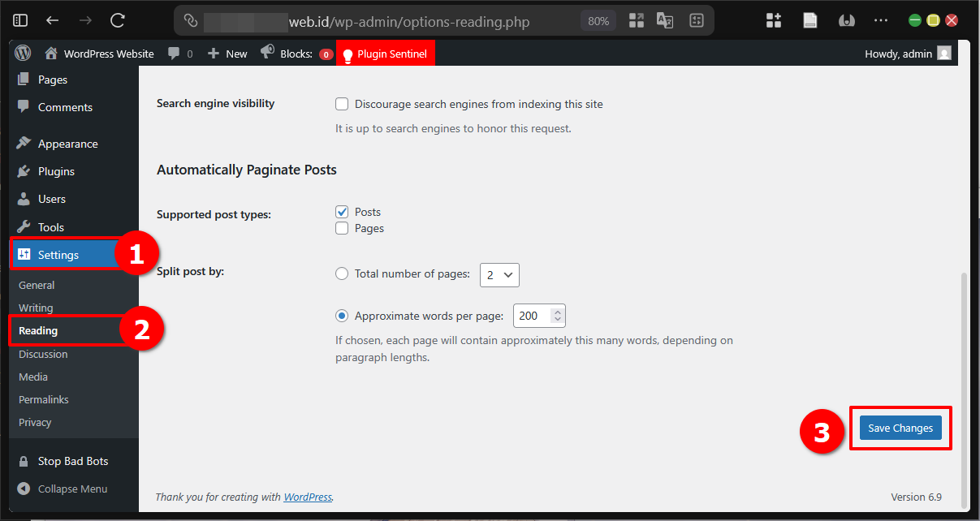The width and height of the screenshot is (980, 521).
Task: Open the total pages count dropdown
Action: 499,275
